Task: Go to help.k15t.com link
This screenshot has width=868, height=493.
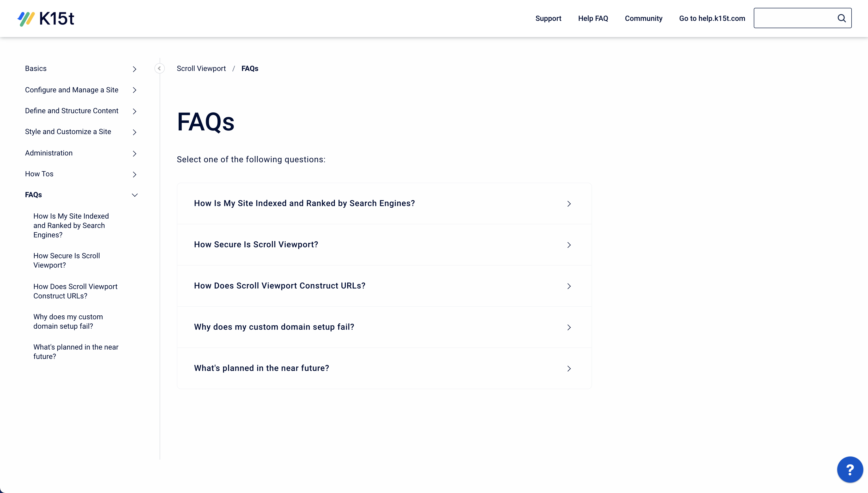Action: [x=712, y=18]
